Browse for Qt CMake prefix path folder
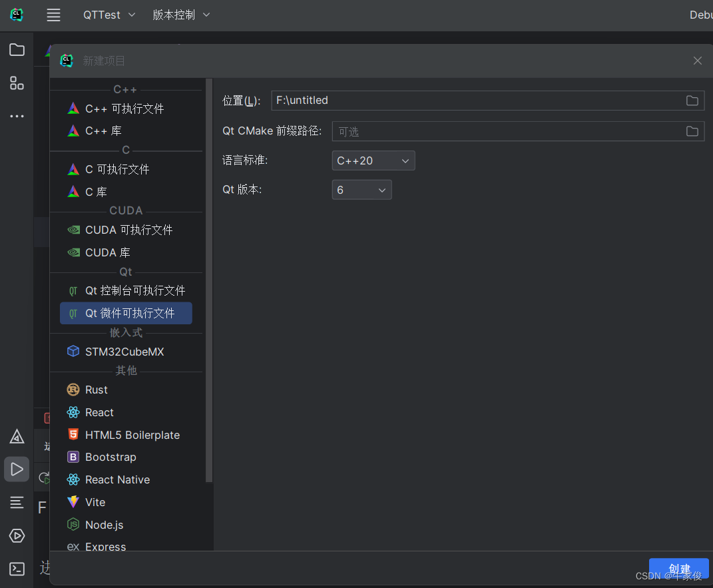Viewport: 713px width, 588px height. pyautogui.click(x=692, y=131)
